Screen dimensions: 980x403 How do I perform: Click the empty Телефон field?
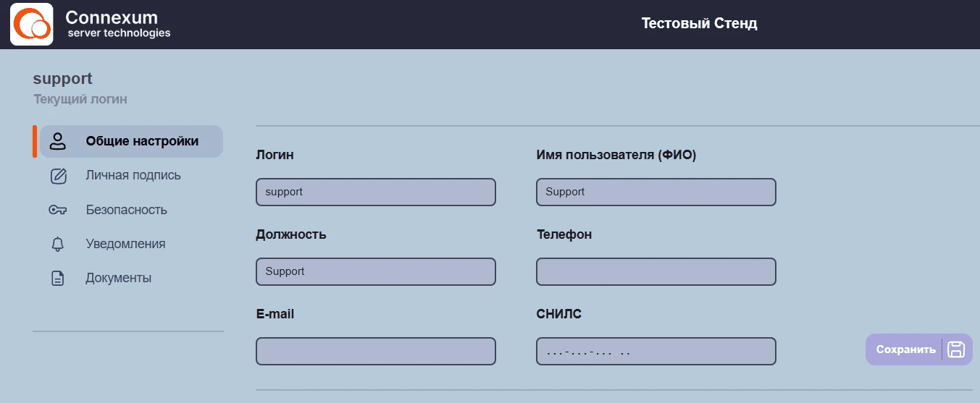(x=656, y=271)
